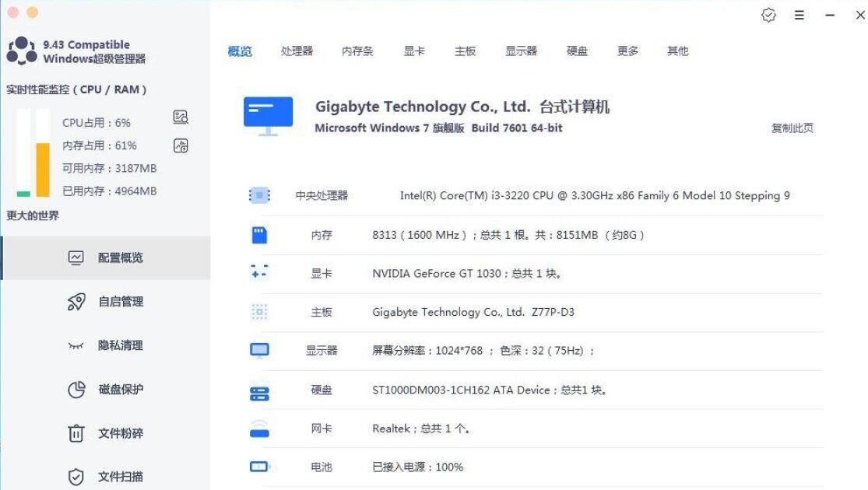The image size is (868, 490).
Task: Click the Gigabyte Technology 台式计算机 title
Action: coord(462,107)
